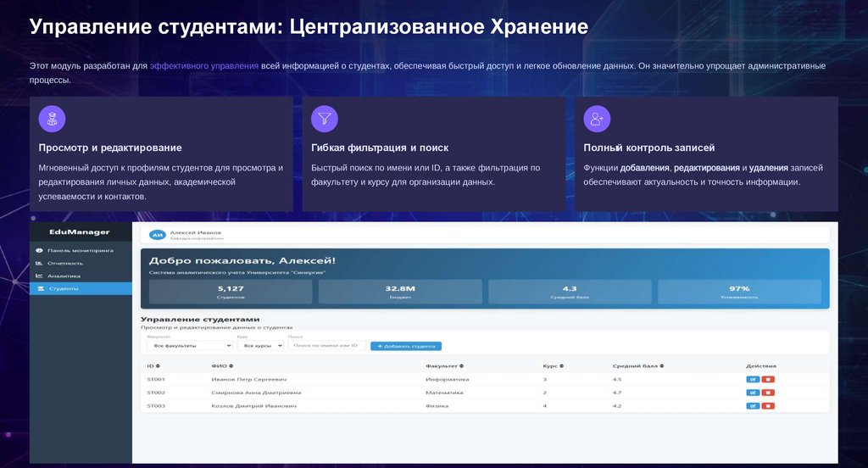The width and height of the screenshot is (868, 468).
Task: Click the ST003 ID cell
Action: pyautogui.click(x=156, y=406)
